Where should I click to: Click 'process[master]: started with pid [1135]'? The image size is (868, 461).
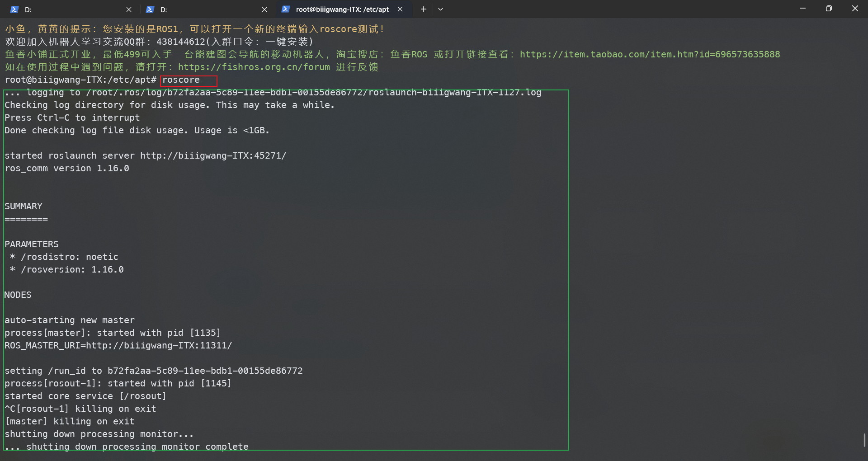113,333
